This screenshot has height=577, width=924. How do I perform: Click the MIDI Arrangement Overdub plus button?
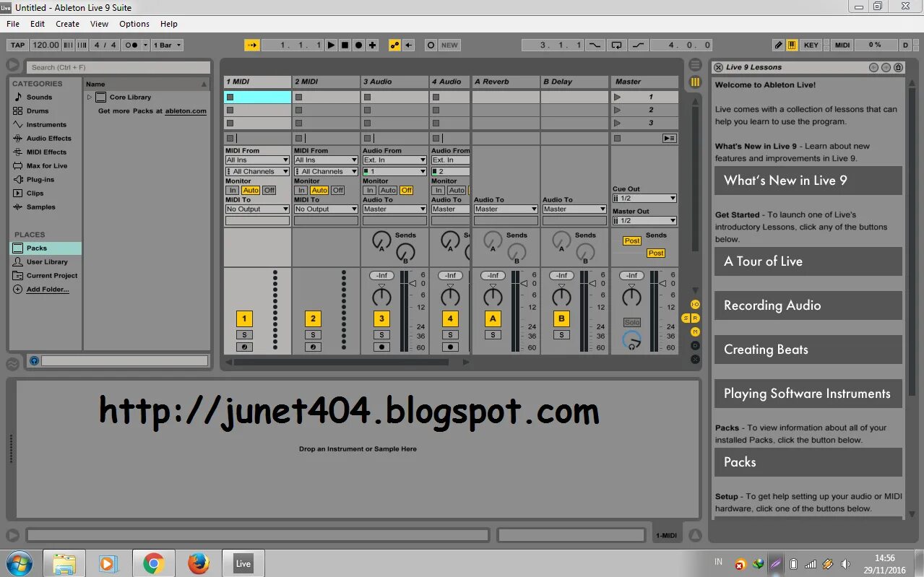[372, 45]
